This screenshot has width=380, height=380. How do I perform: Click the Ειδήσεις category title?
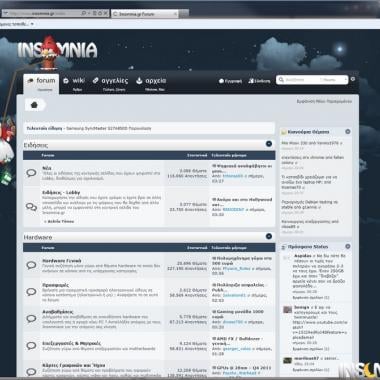(x=36, y=145)
